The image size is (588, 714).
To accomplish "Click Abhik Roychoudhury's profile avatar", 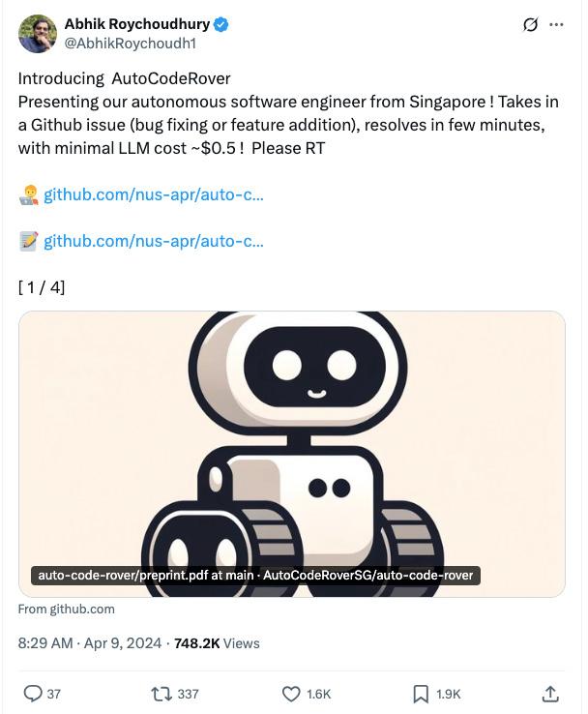I will click(38, 34).
